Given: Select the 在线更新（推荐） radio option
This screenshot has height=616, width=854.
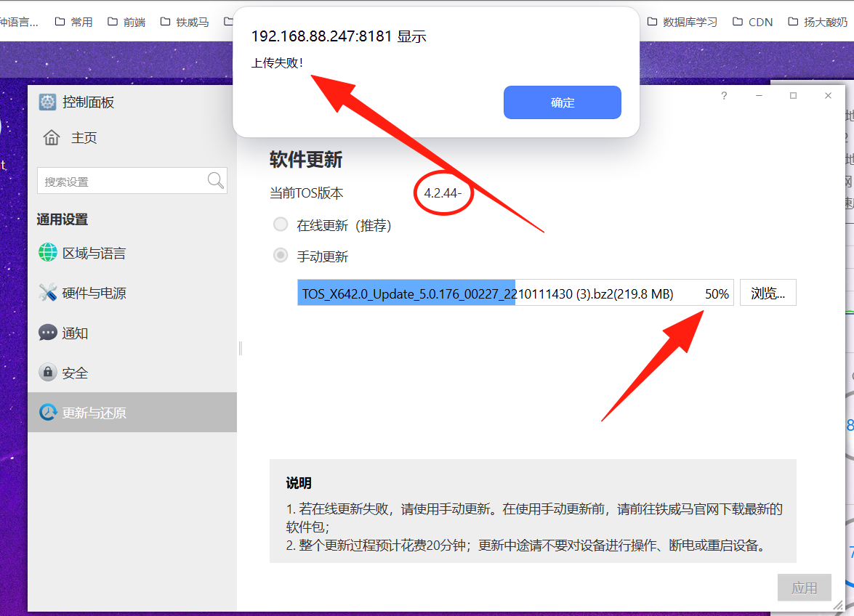Looking at the screenshot, I should click(281, 224).
